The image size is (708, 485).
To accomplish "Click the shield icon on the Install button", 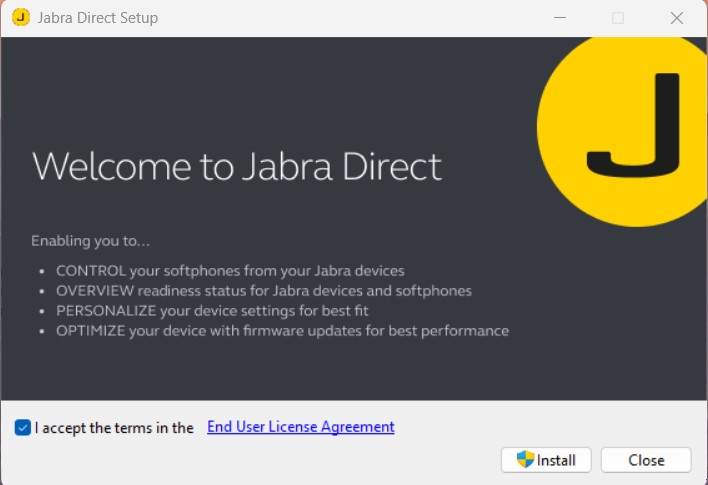I will coord(525,460).
